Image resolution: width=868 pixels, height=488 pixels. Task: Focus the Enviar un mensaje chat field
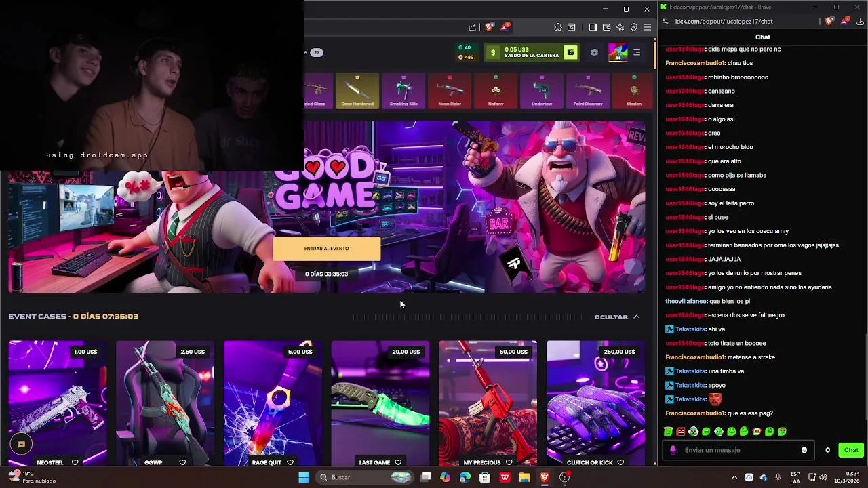coord(739,450)
